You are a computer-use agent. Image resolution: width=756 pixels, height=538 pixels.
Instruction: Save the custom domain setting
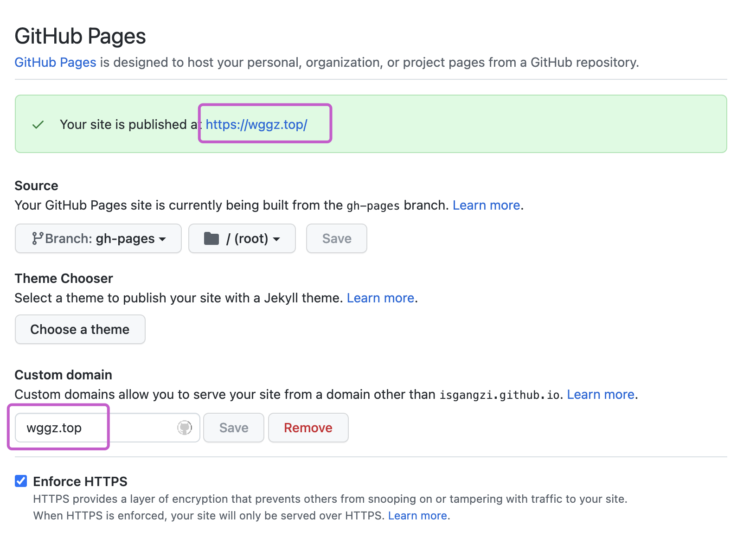[234, 428]
